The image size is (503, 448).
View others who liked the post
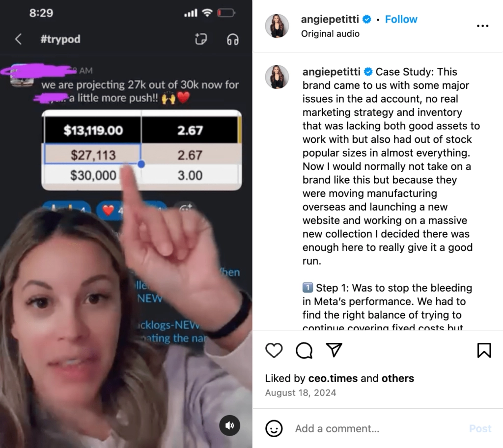coord(397,378)
